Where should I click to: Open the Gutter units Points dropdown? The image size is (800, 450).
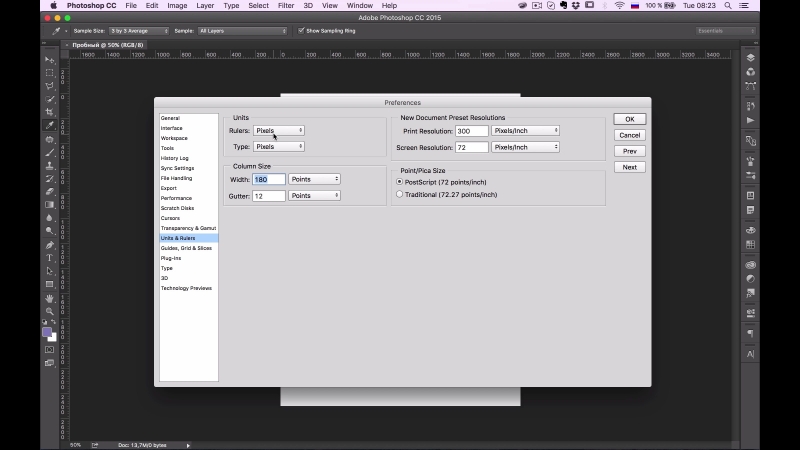(314, 195)
